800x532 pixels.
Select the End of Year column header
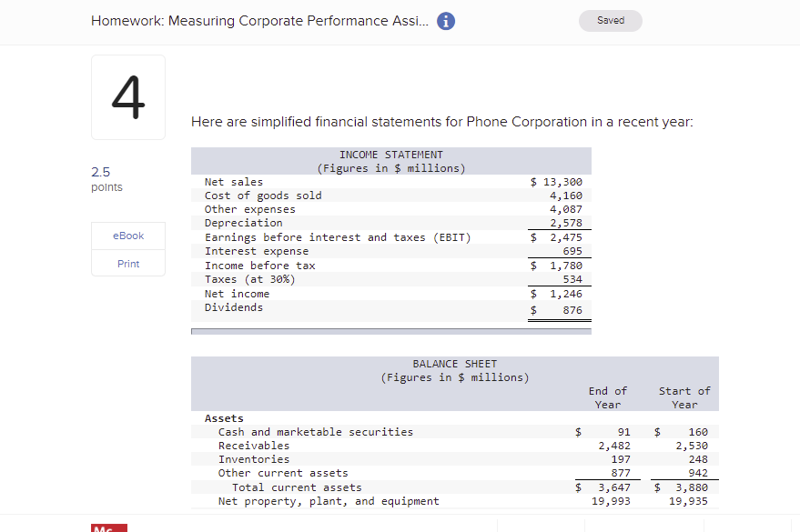pyautogui.click(x=607, y=397)
